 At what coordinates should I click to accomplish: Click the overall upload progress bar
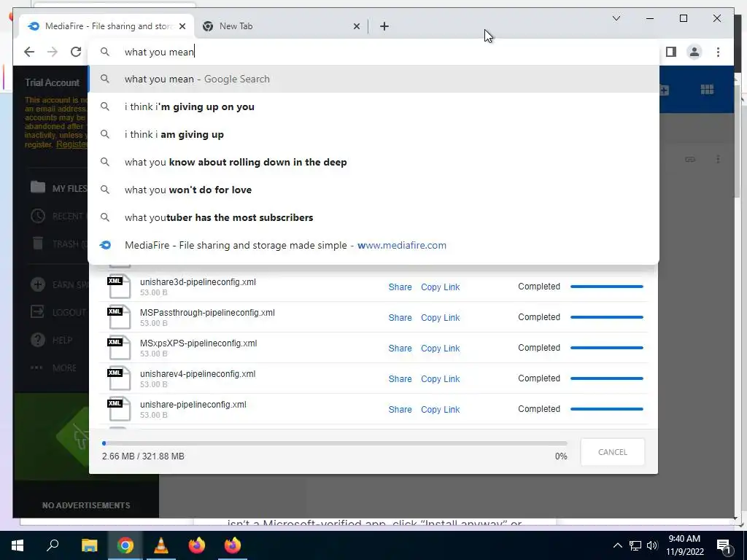(334, 443)
